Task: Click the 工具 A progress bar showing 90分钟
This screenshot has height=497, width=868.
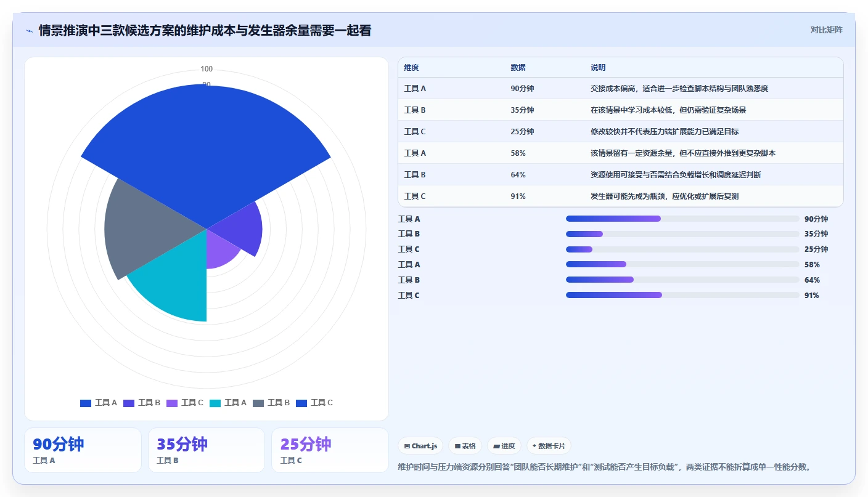Action: pyautogui.click(x=682, y=219)
